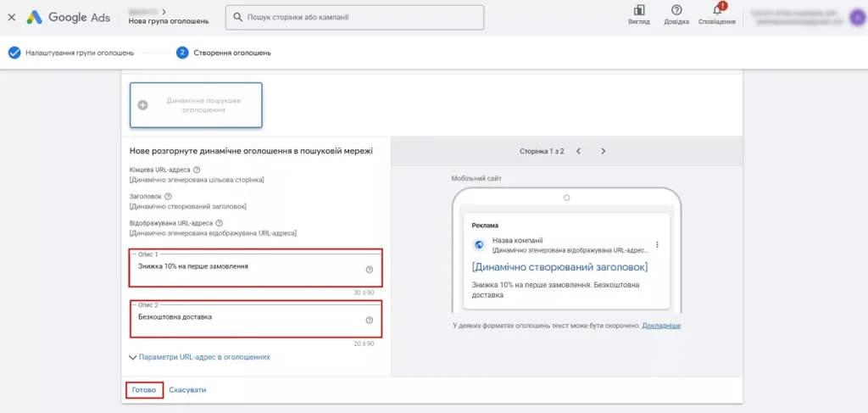This screenshot has height=413, width=868.
Task: Click the Готово button
Action: 144,390
